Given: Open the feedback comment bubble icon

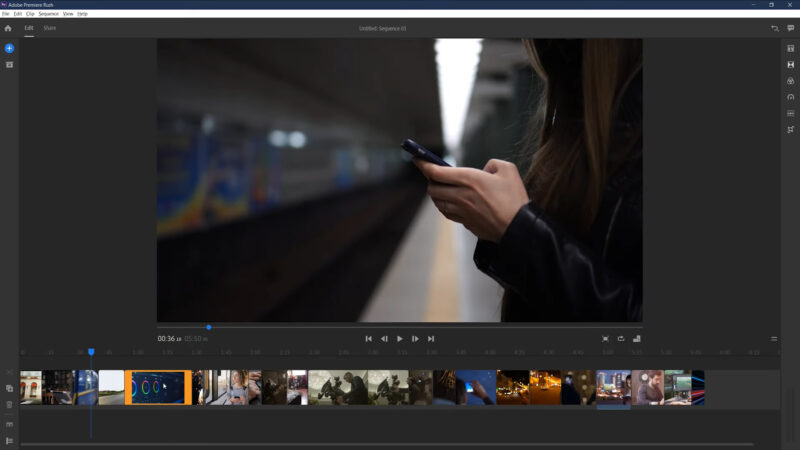Looking at the screenshot, I should tap(790, 28).
